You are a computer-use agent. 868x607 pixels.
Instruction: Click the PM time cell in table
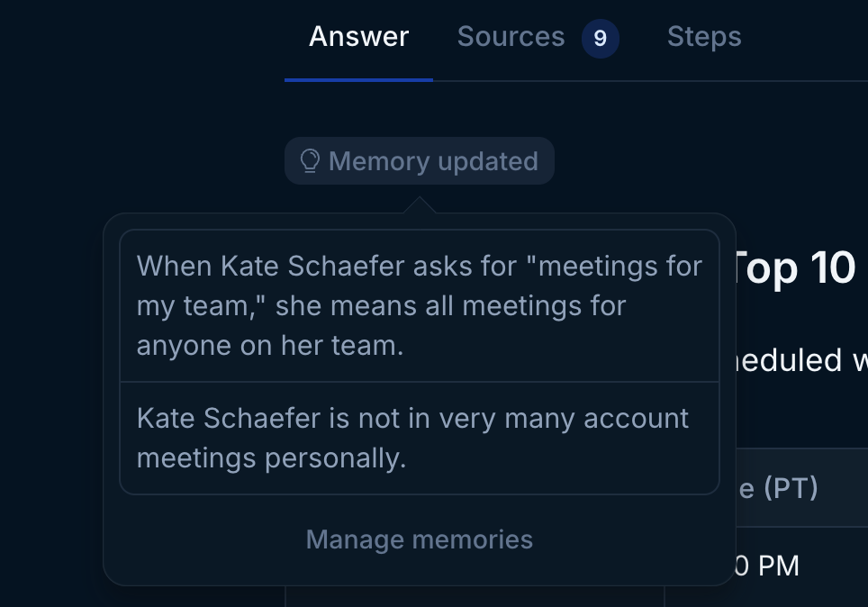pos(765,566)
